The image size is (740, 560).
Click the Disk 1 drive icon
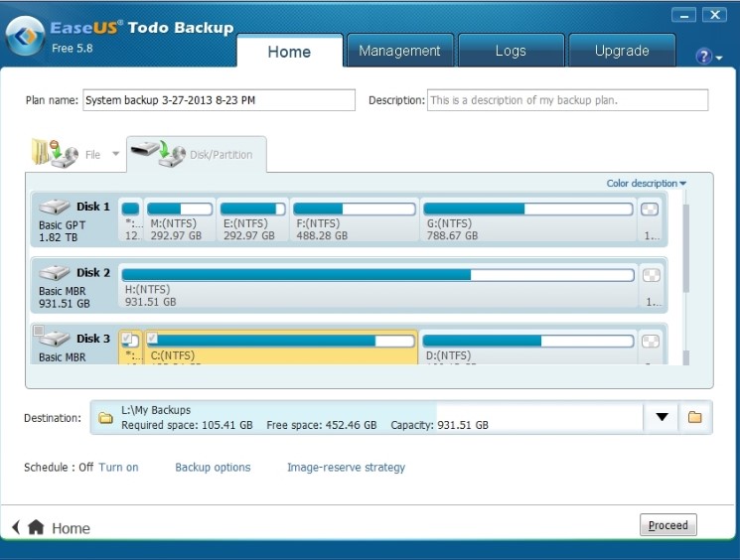(55, 207)
